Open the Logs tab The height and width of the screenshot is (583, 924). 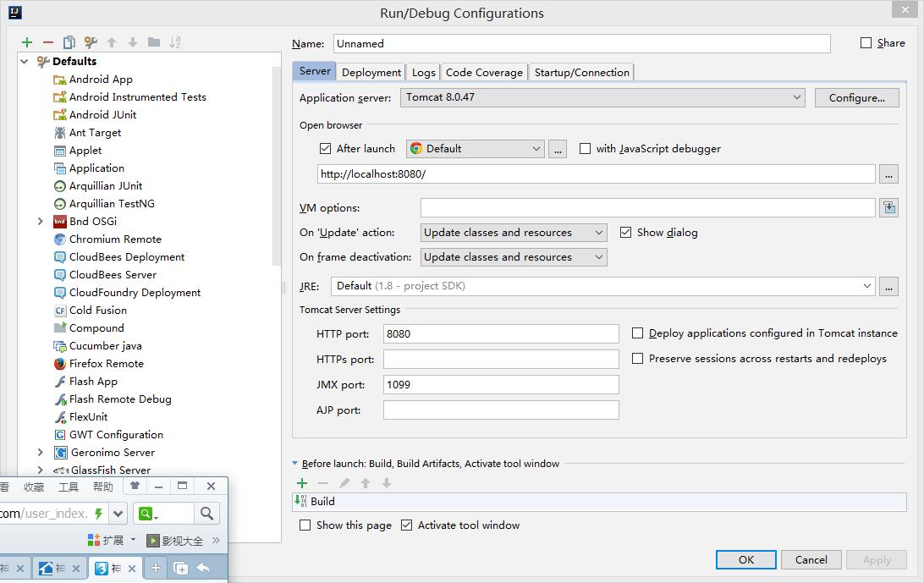pos(423,73)
